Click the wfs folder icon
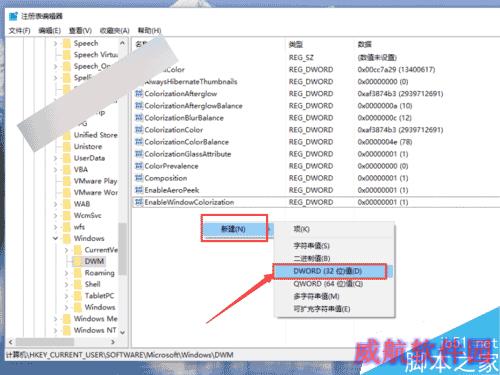The image size is (500, 375). [x=67, y=227]
